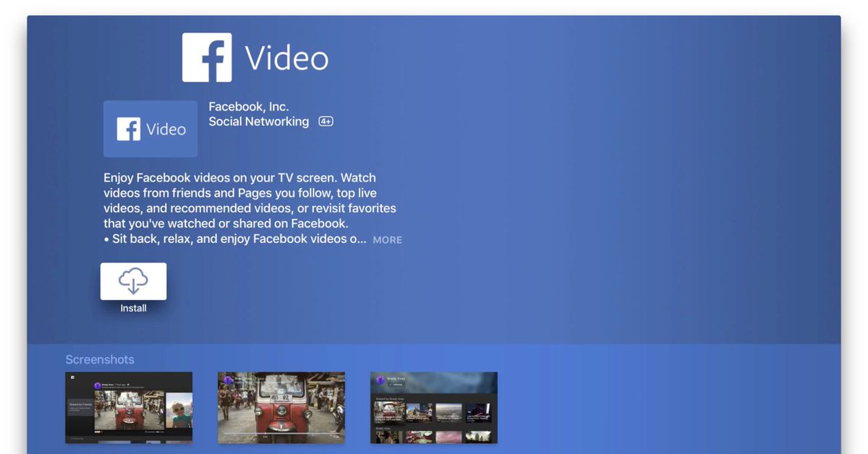Select the Facebook Video app icon tile
868x454 pixels.
click(150, 129)
